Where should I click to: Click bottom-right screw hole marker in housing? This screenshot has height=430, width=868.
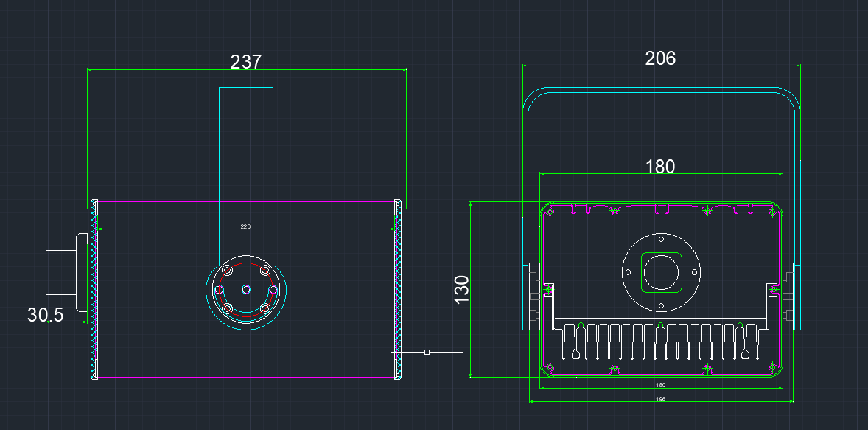(772, 367)
